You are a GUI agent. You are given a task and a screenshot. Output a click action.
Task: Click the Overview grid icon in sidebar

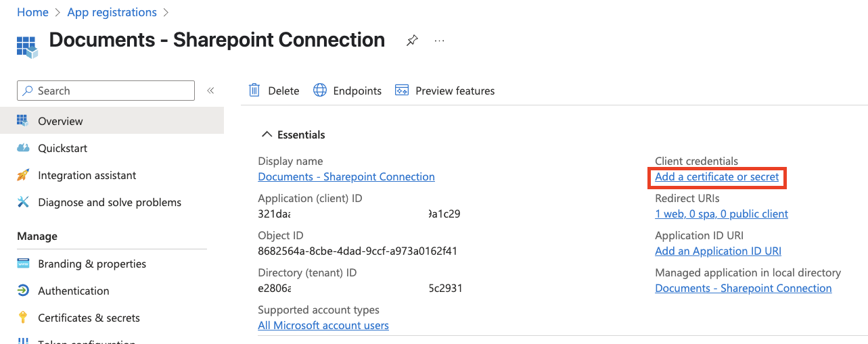click(x=23, y=121)
